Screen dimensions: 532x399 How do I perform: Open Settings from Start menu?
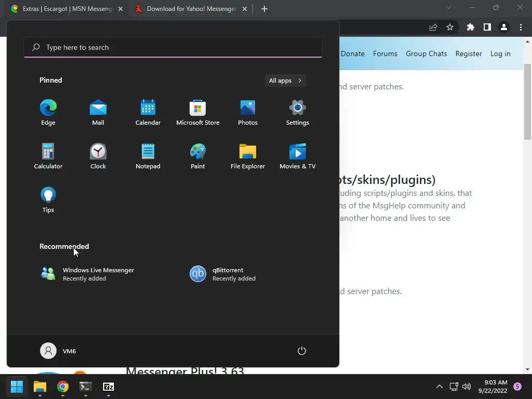pos(298,113)
